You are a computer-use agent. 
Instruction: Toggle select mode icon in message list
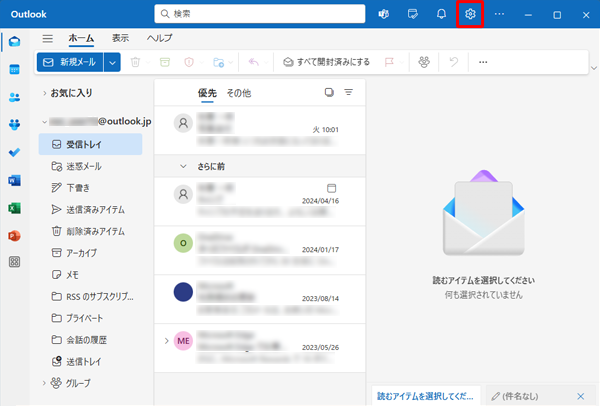[329, 92]
